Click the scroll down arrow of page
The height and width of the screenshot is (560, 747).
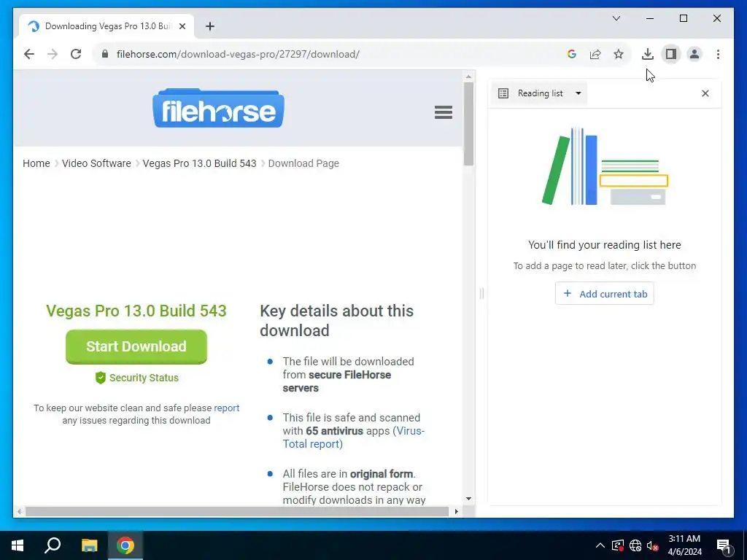tap(469, 499)
